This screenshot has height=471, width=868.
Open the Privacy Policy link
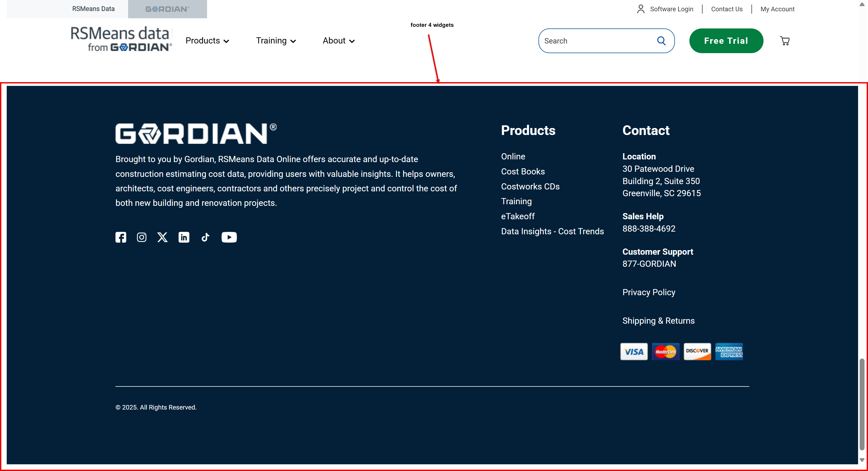point(649,292)
